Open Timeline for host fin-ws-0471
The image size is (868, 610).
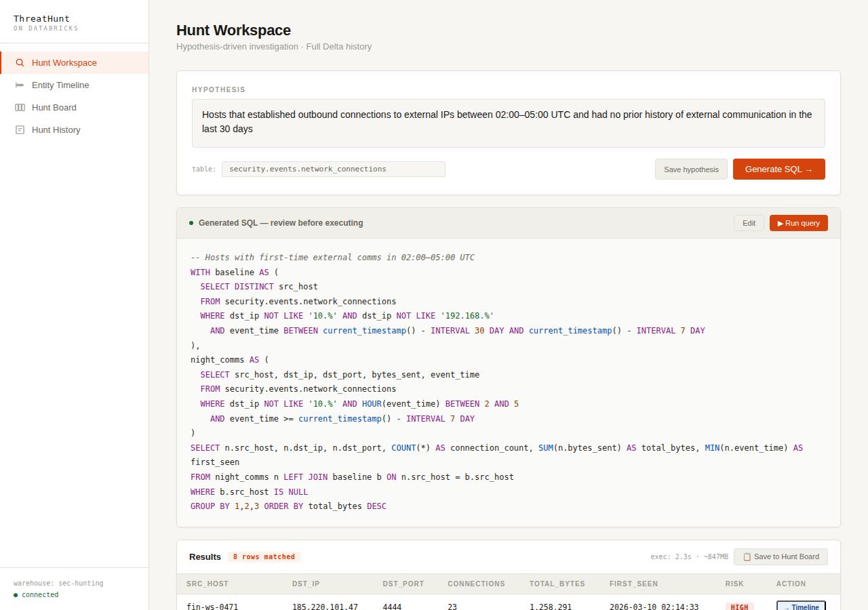coord(801,607)
